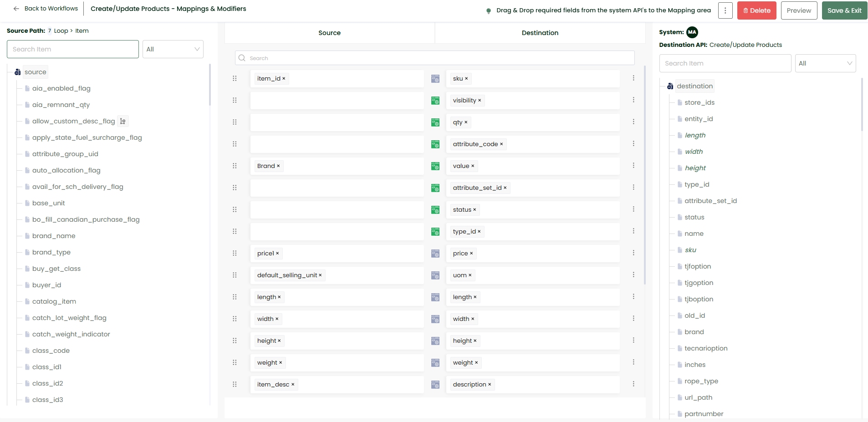The image size is (868, 422).
Task: Open the source field type All dropdown
Action: (x=173, y=49)
